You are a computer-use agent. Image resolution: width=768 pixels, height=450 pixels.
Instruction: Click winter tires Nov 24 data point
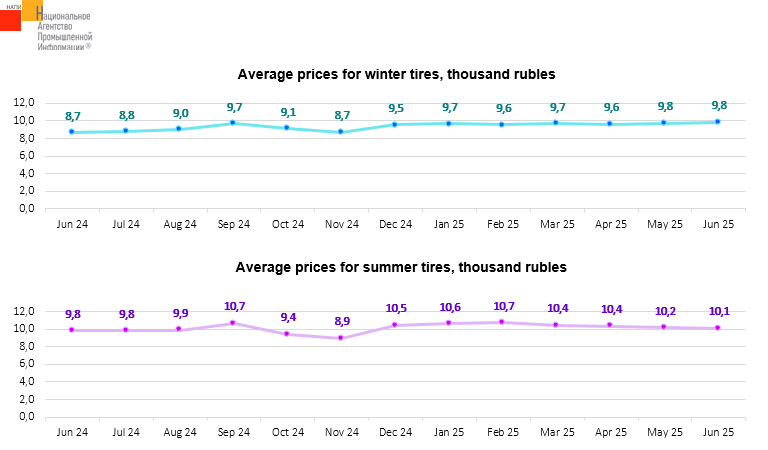click(x=341, y=132)
